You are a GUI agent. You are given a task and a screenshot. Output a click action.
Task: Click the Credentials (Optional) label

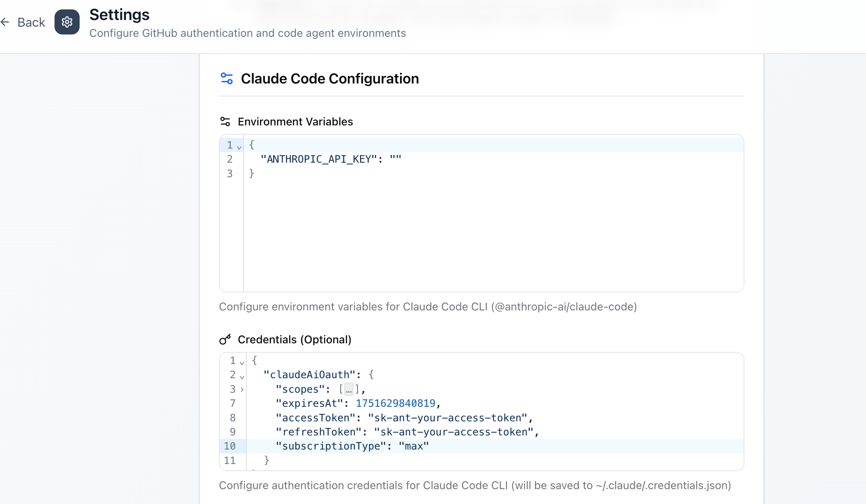pos(295,339)
